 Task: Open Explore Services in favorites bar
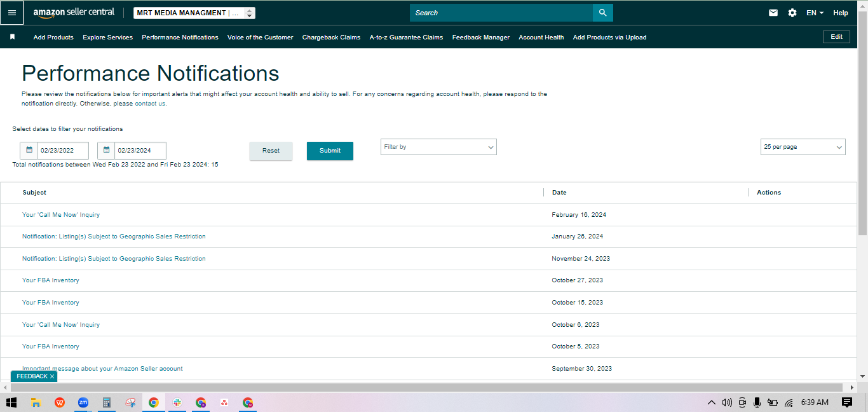coord(107,38)
